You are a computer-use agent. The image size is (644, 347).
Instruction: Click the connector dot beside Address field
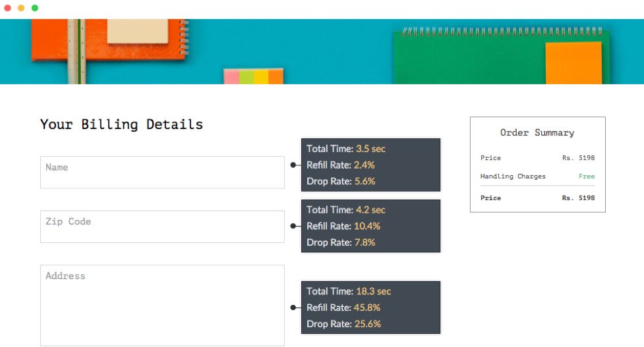coord(293,307)
